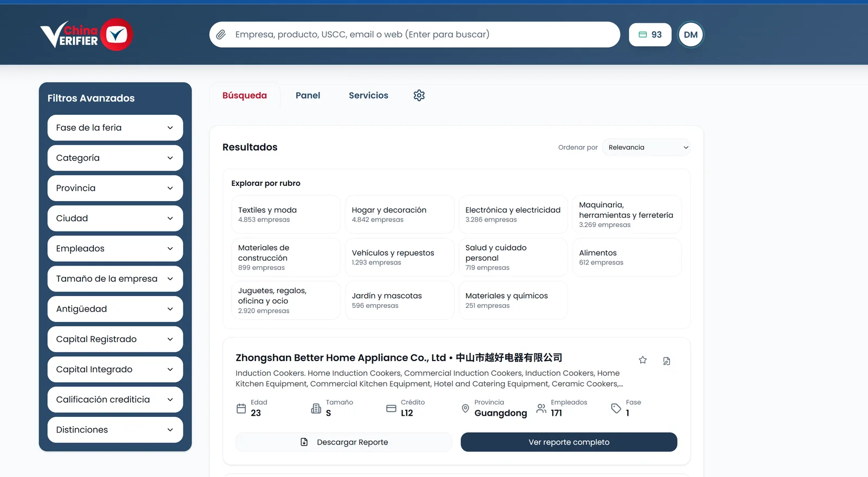Switch to the Búsqueda tab
Image resolution: width=868 pixels, height=477 pixels.
pyautogui.click(x=245, y=95)
